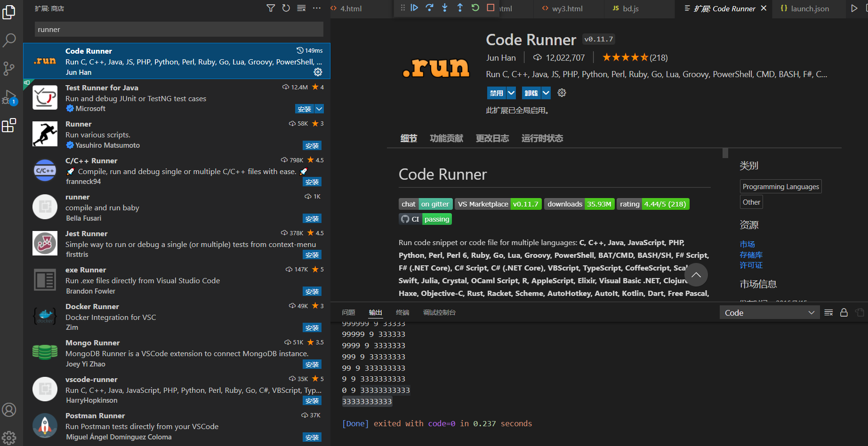Image resolution: width=868 pixels, height=446 pixels.
Task: Open the Manage gear in activity bar
Action: [9, 438]
